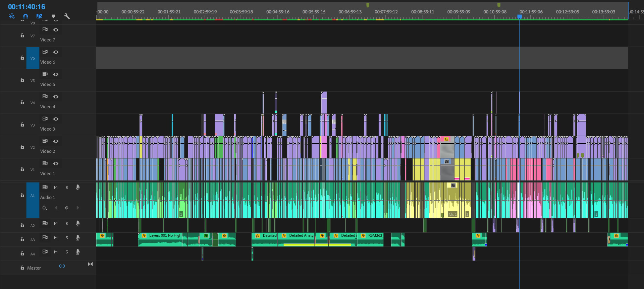644x289 pixels.
Task: Toggle sync lock on Video 3
Action: coord(45,119)
